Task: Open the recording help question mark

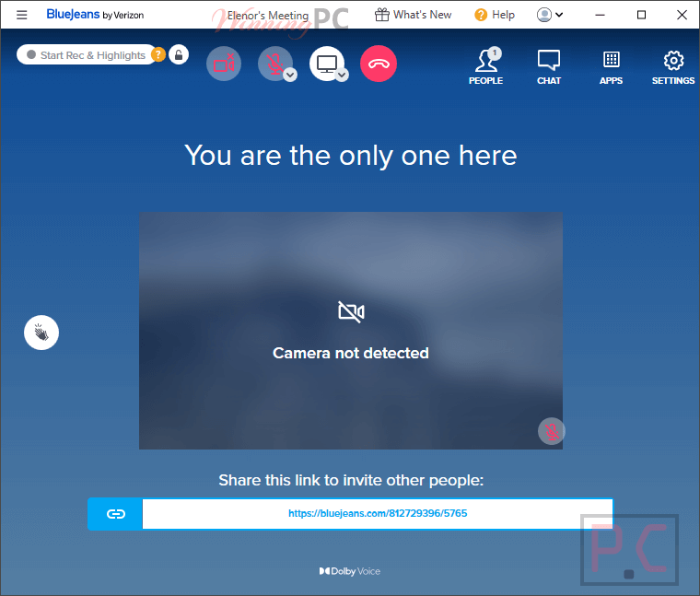Action: 158,54
